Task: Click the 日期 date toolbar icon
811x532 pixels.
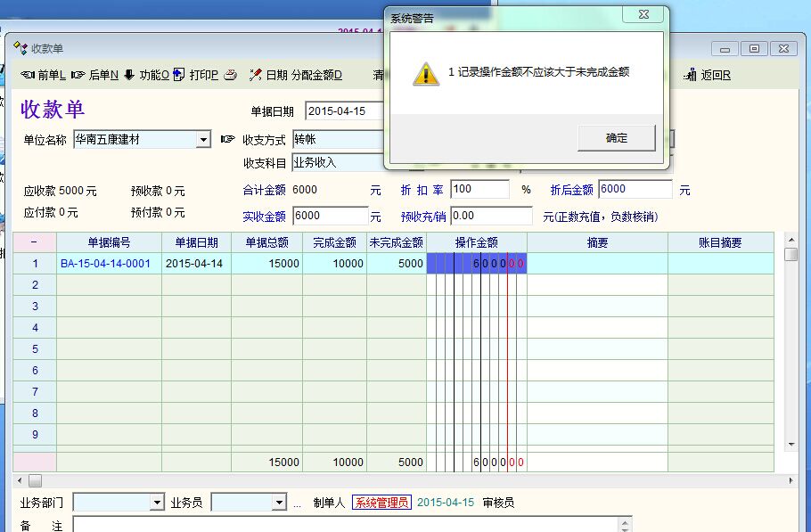Action: coord(256,75)
